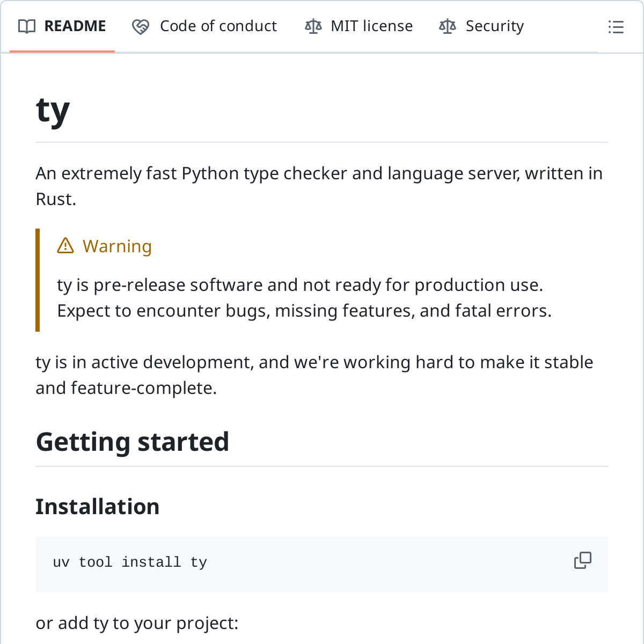644x644 pixels.
Task: Click the MIT license scale icon
Action: pos(313,26)
